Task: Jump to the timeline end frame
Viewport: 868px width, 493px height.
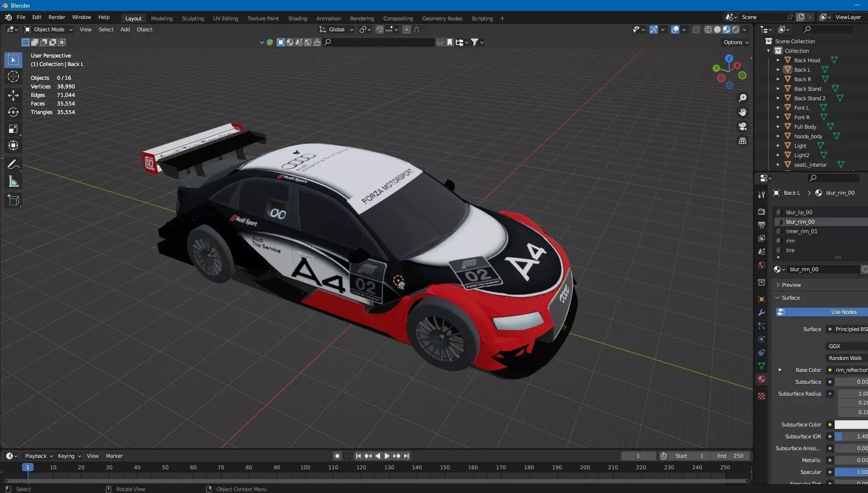Action: [406, 456]
